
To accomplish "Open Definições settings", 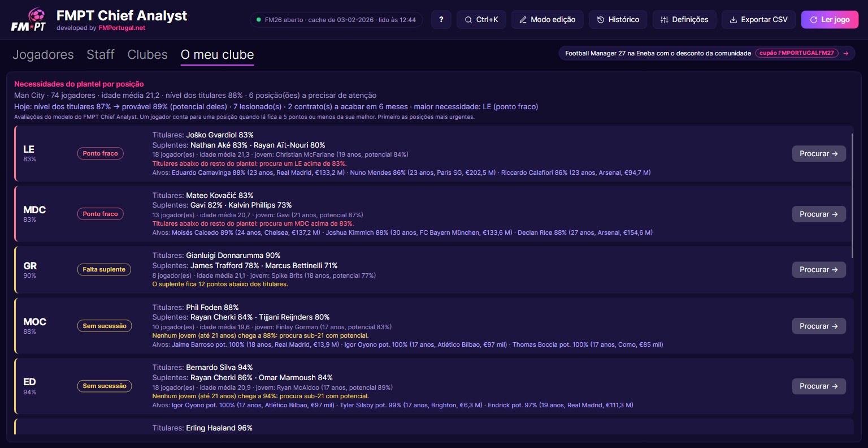I will [684, 19].
